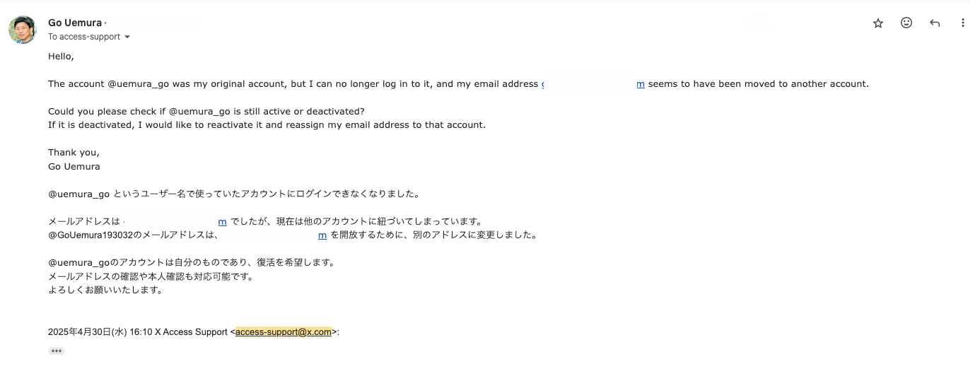The image size is (980, 376).
Task: Open the highlighted access-support@x.com link
Action: (x=284, y=332)
